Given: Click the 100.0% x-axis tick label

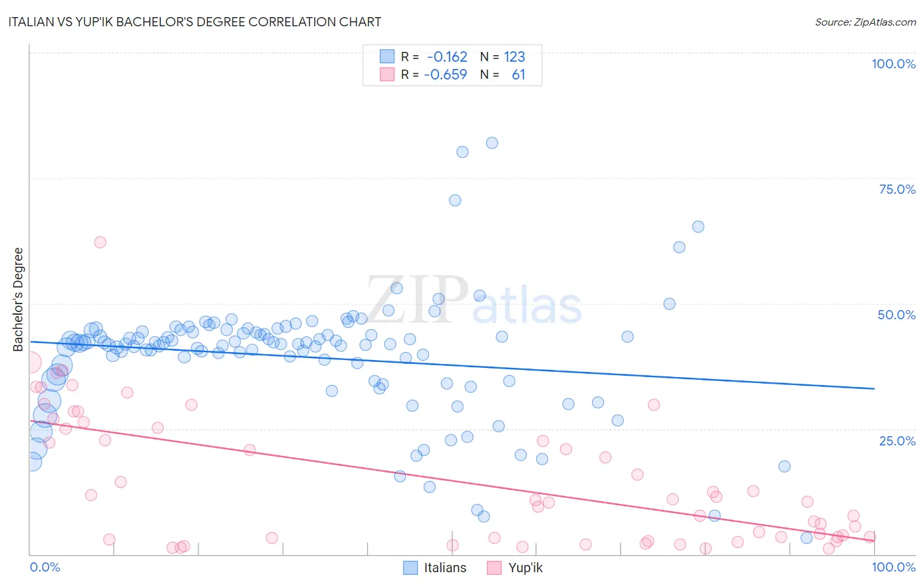Looking at the screenshot, I should tap(894, 567).
